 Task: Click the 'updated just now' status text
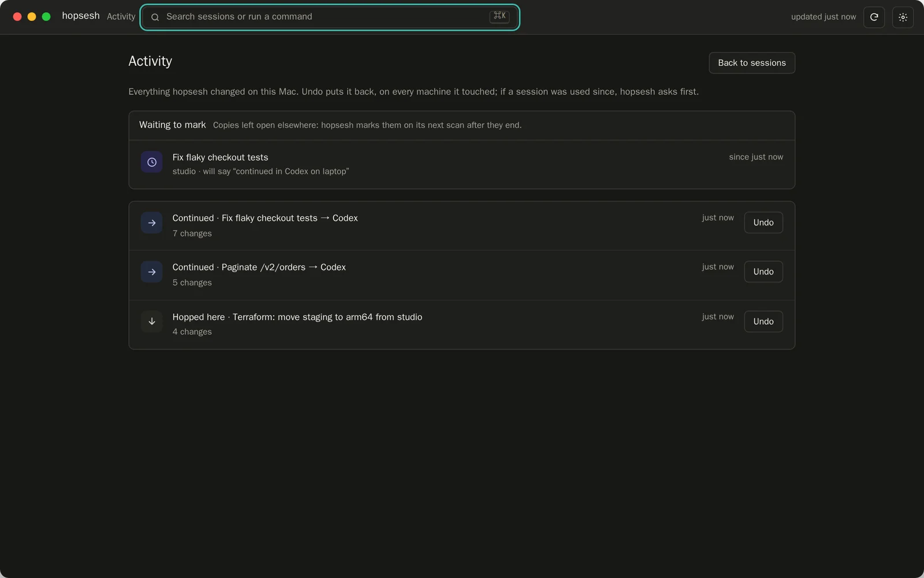click(824, 17)
